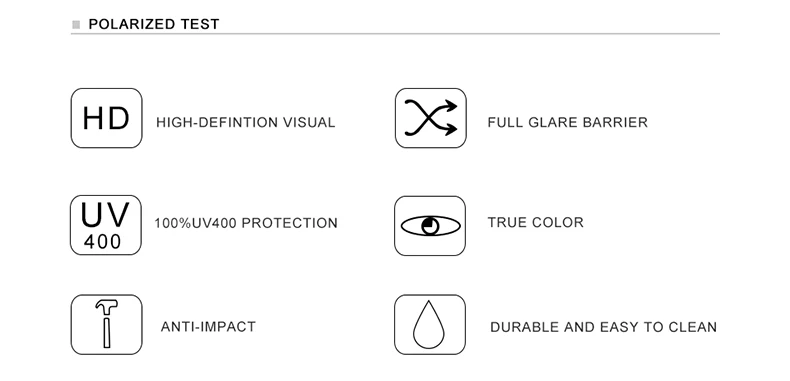This screenshot has height=381, width=790.
Task: Click the water drop icon
Action: 430,325
